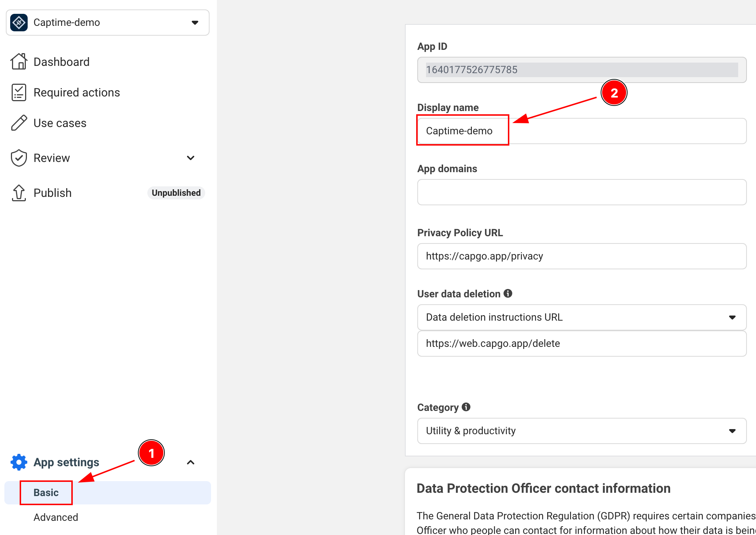Select the App ID value
Screen dimensions: 756x535
click(472, 70)
